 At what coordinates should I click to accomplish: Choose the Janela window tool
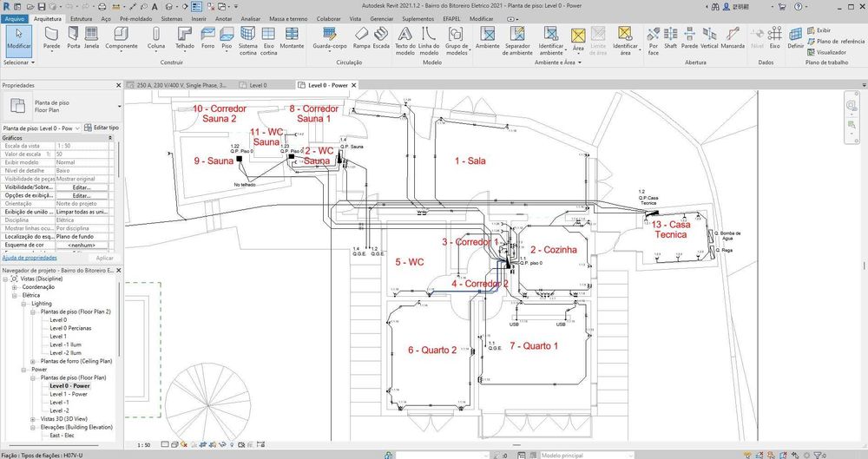pyautogui.click(x=92, y=37)
